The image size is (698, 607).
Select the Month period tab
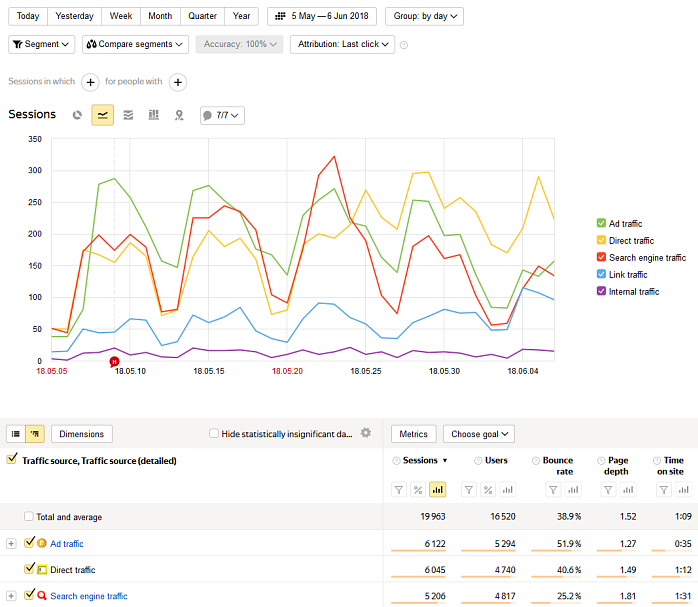[x=160, y=16]
